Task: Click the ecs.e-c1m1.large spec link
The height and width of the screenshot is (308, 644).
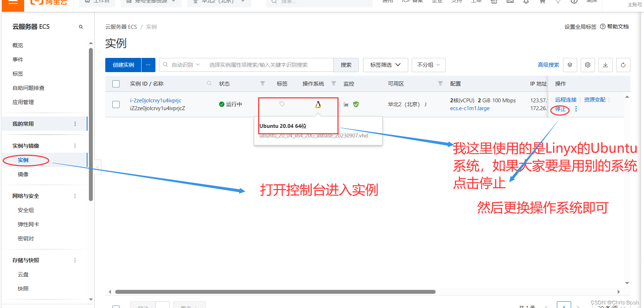Action: tap(470, 108)
